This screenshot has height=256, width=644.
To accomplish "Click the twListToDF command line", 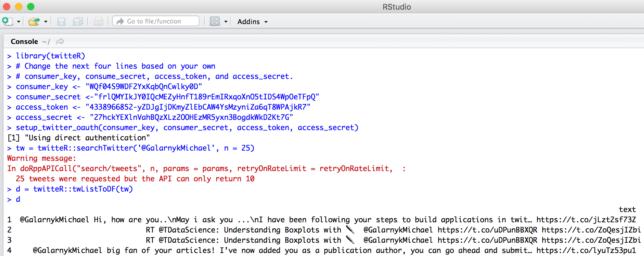I will coord(70,189).
